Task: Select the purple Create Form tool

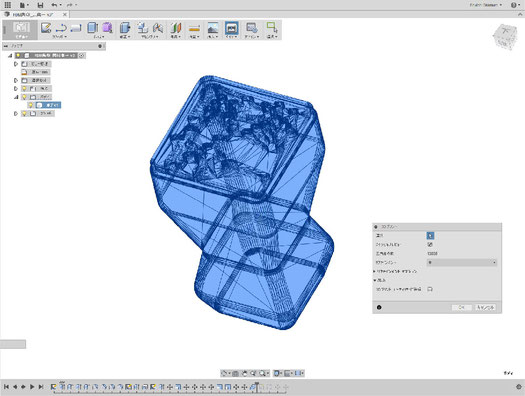Action: (x=107, y=27)
